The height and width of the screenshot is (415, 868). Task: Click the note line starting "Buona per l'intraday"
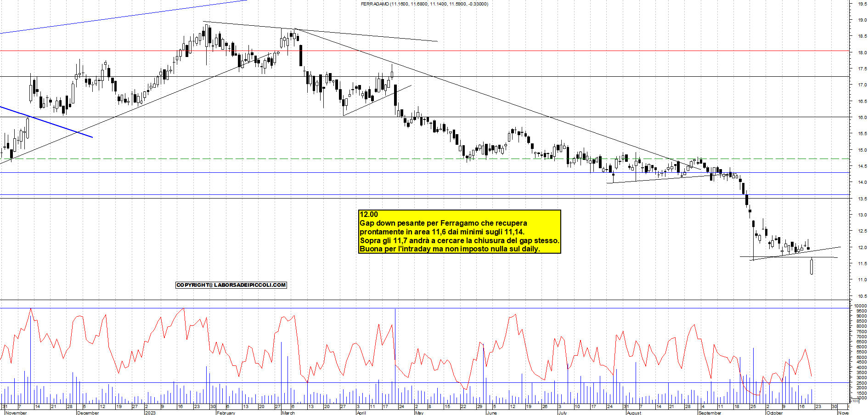[x=450, y=249]
